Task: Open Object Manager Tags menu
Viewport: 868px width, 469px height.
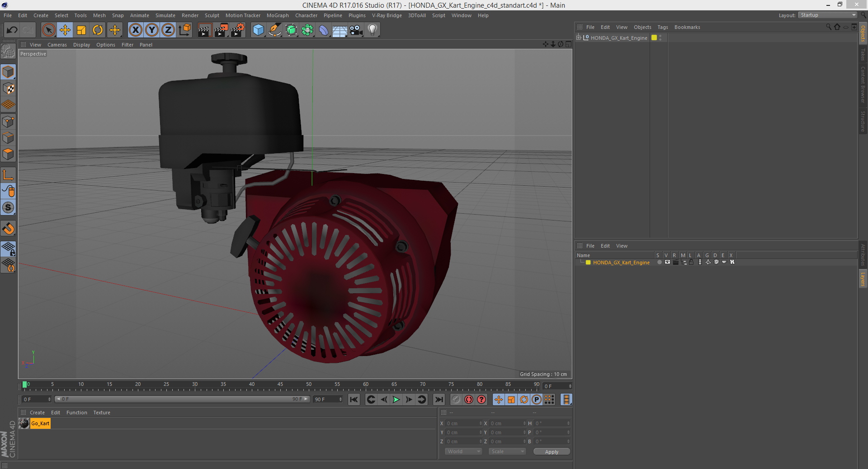Action: (663, 27)
